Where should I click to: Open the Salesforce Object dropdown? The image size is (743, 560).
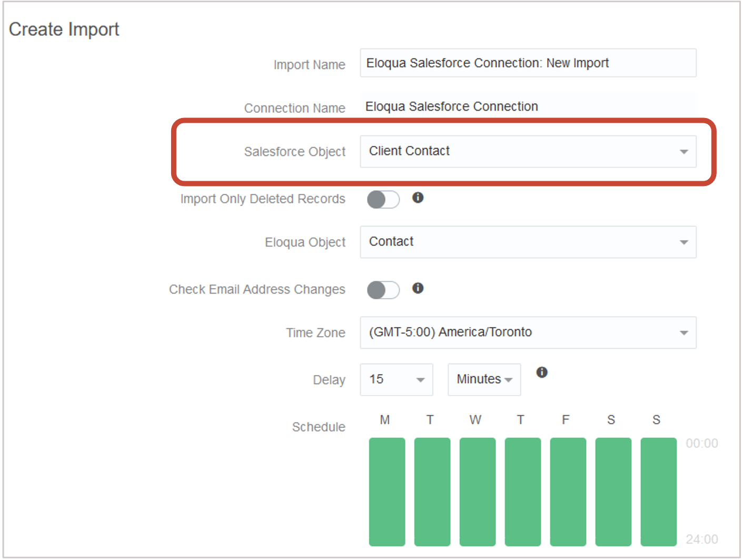click(x=528, y=152)
